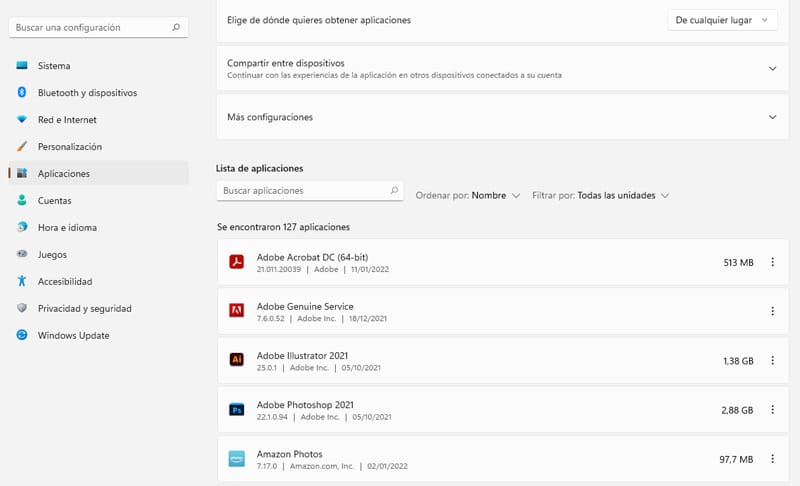Click the Hora e idioma globe icon
Screen dimensions: 800x486
[22, 227]
